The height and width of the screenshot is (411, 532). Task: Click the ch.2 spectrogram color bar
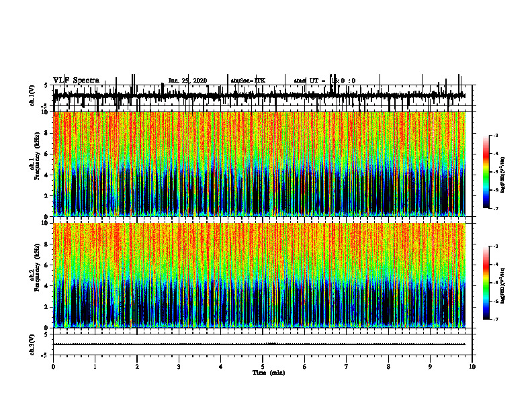[x=486, y=283]
